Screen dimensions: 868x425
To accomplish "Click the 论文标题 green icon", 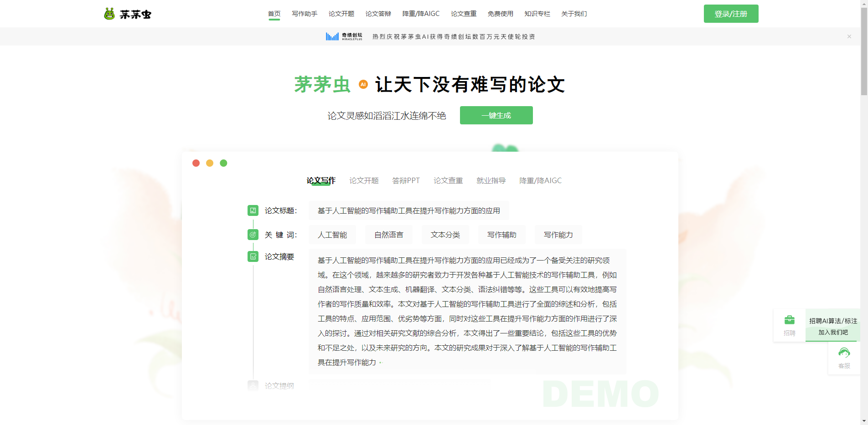I will pyautogui.click(x=253, y=210).
